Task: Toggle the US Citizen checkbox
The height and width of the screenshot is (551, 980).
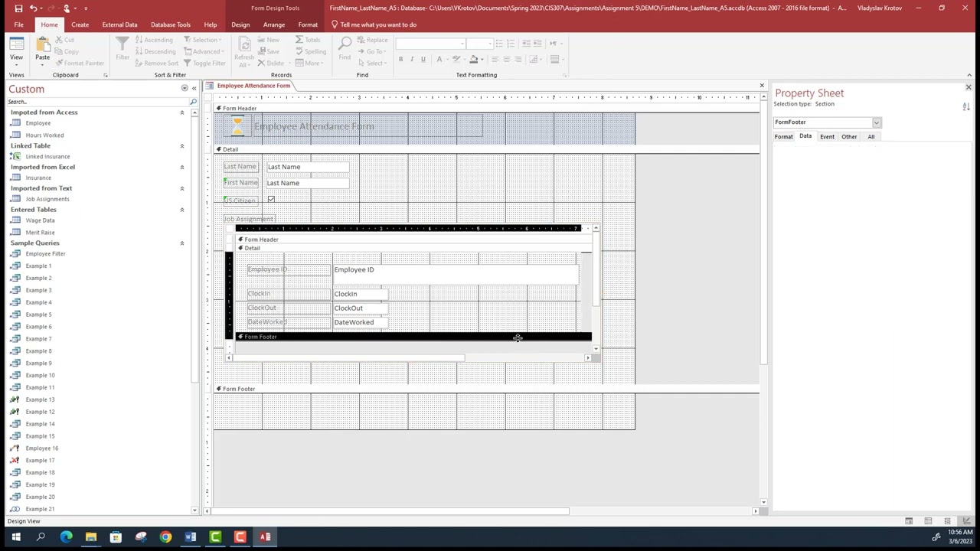Action: [271, 200]
